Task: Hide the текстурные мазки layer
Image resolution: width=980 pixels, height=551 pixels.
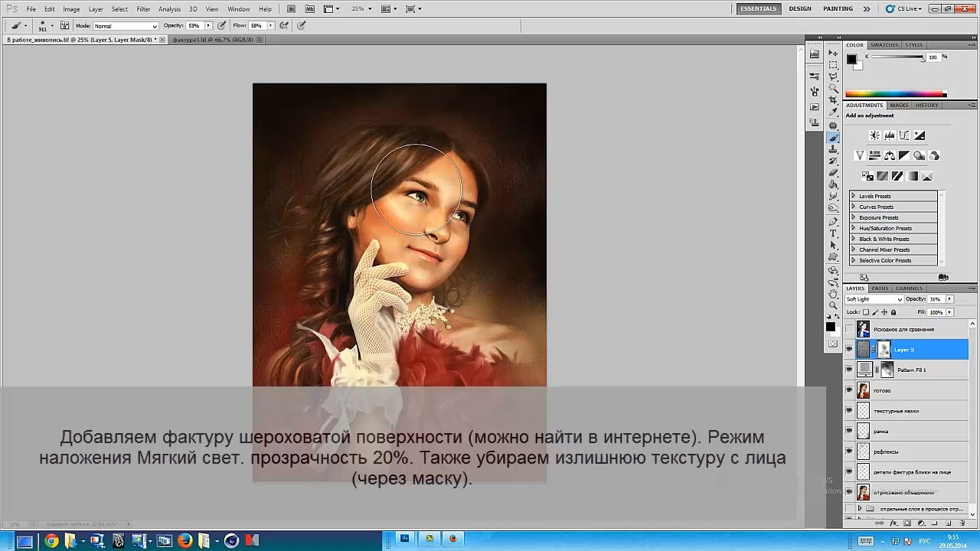Action: click(848, 411)
